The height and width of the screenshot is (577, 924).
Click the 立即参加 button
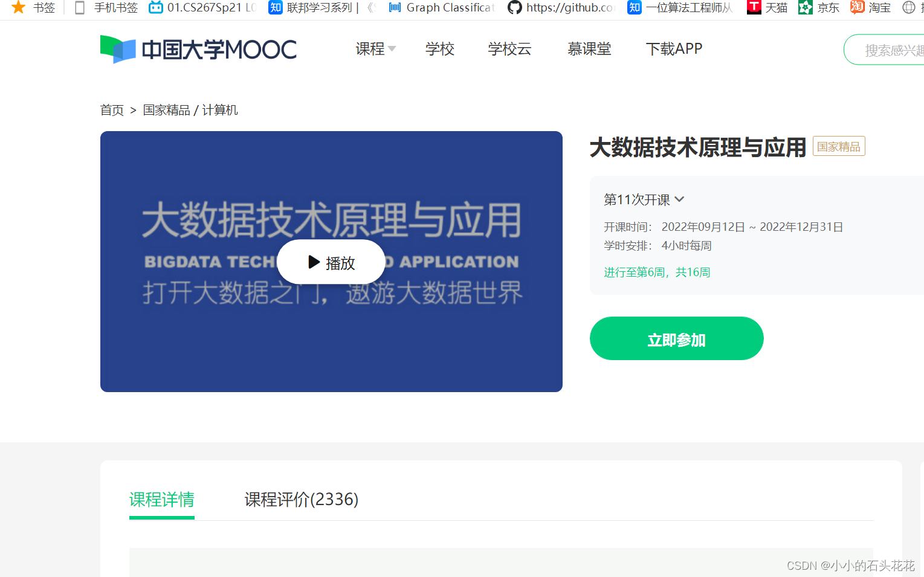[676, 338]
